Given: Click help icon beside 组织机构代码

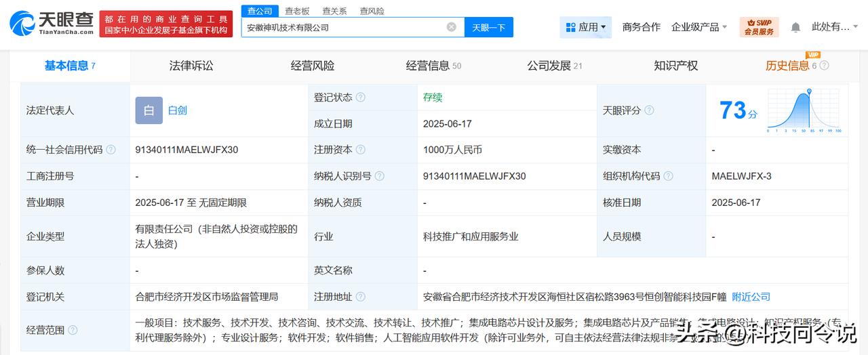Looking at the screenshot, I should [668, 176].
